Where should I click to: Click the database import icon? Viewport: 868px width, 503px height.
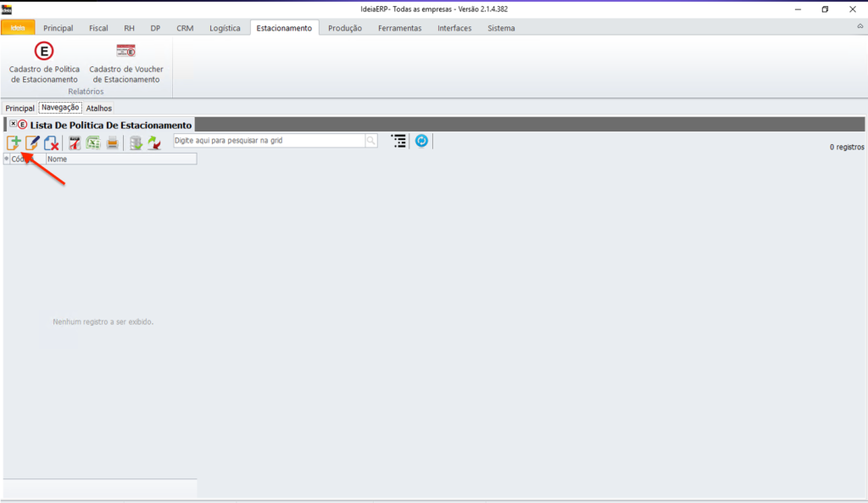(x=136, y=143)
